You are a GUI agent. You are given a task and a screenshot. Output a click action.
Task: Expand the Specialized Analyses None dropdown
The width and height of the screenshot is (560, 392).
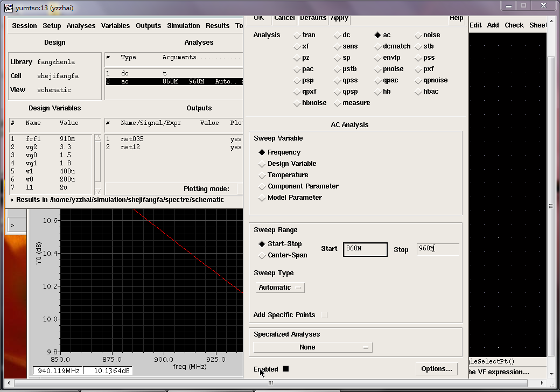click(312, 347)
